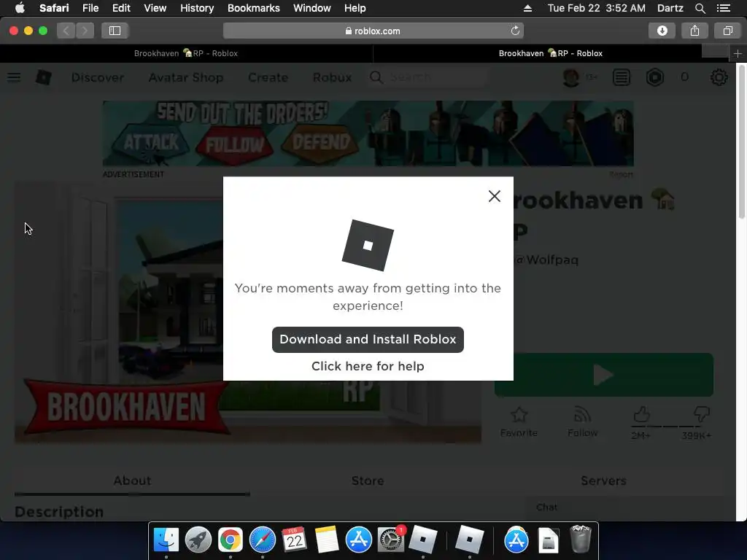Screen dimensions: 747x560
Task: Open Click here for help link
Action: point(368,366)
